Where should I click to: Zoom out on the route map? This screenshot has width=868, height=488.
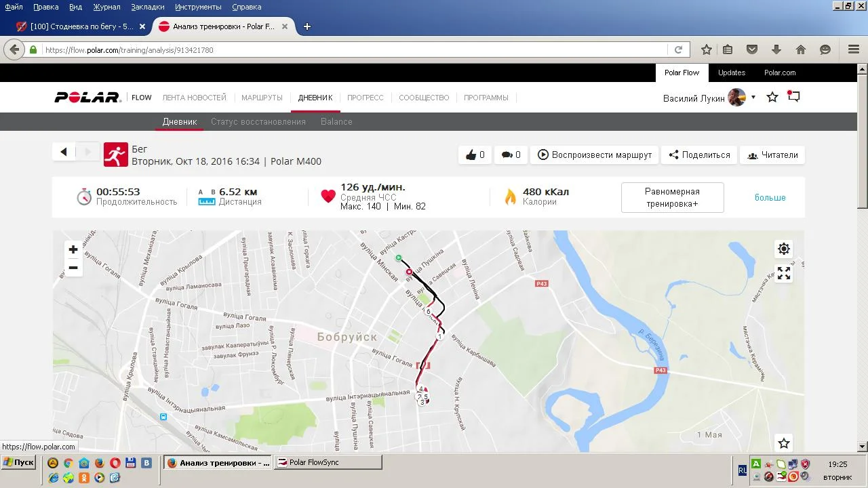click(x=73, y=268)
